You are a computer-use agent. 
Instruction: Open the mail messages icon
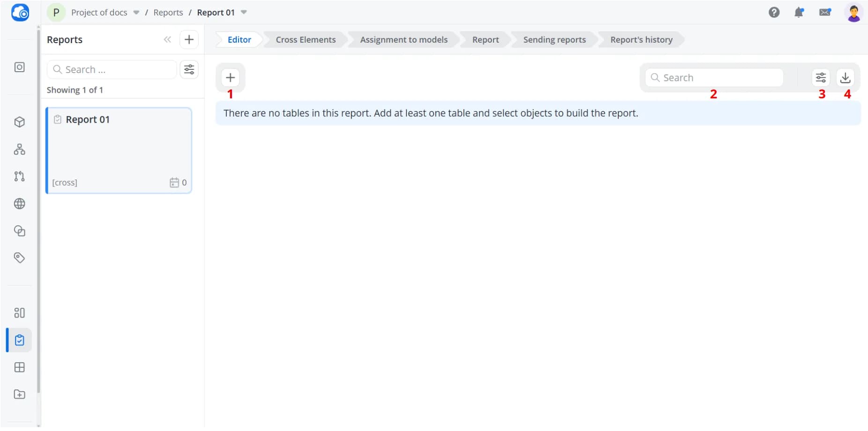(825, 12)
